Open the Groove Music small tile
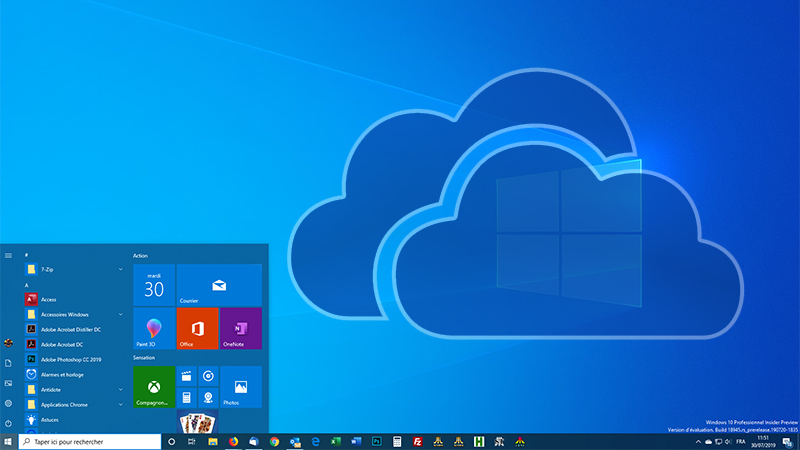The image size is (800, 450). click(x=208, y=376)
